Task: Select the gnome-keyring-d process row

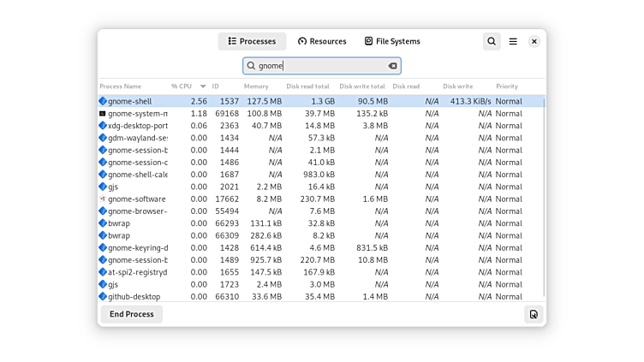Action: pos(257,248)
